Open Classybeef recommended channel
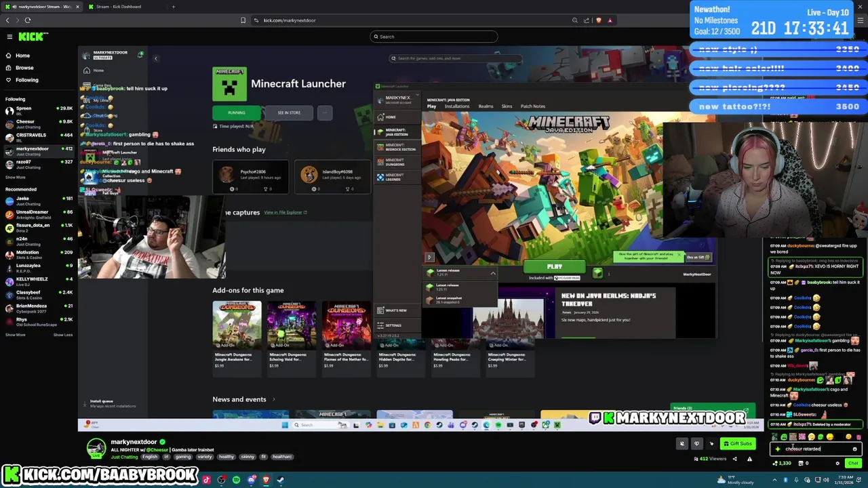 [x=39, y=295]
